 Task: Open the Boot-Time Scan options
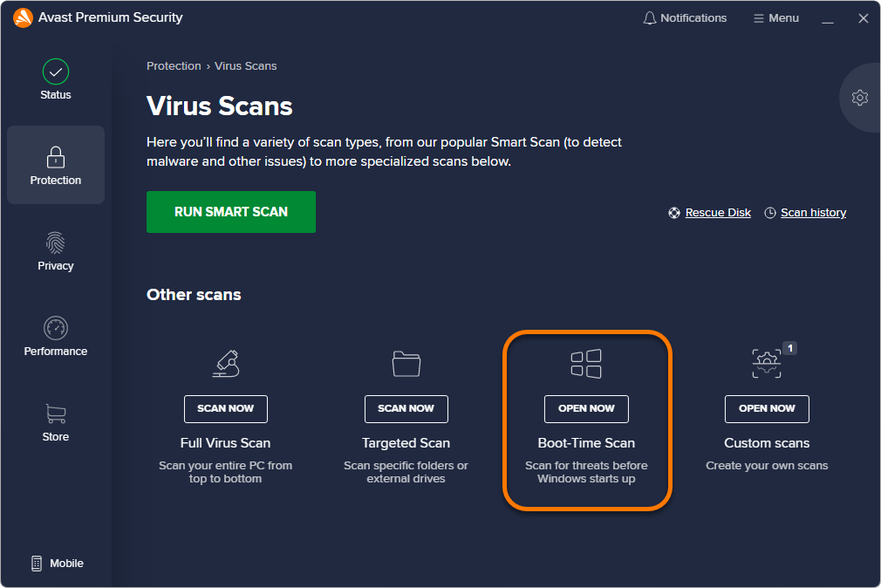click(586, 408)
